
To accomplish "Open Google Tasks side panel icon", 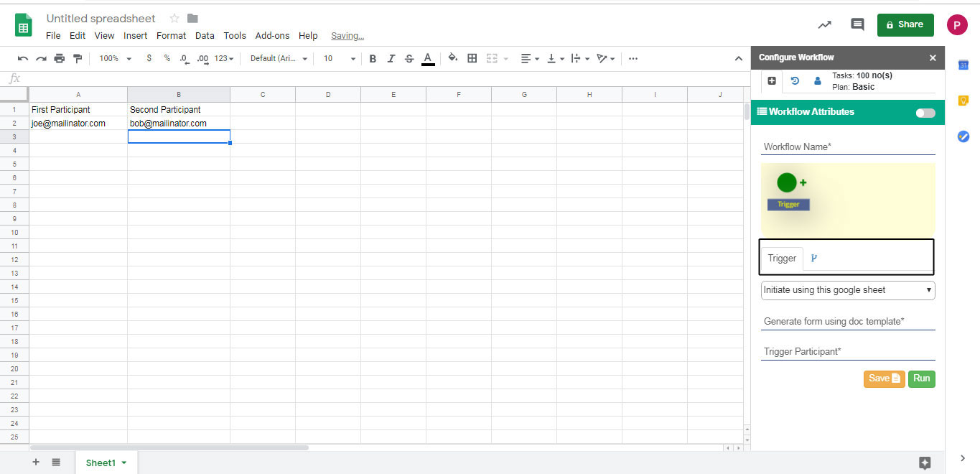I will [963, 136].
